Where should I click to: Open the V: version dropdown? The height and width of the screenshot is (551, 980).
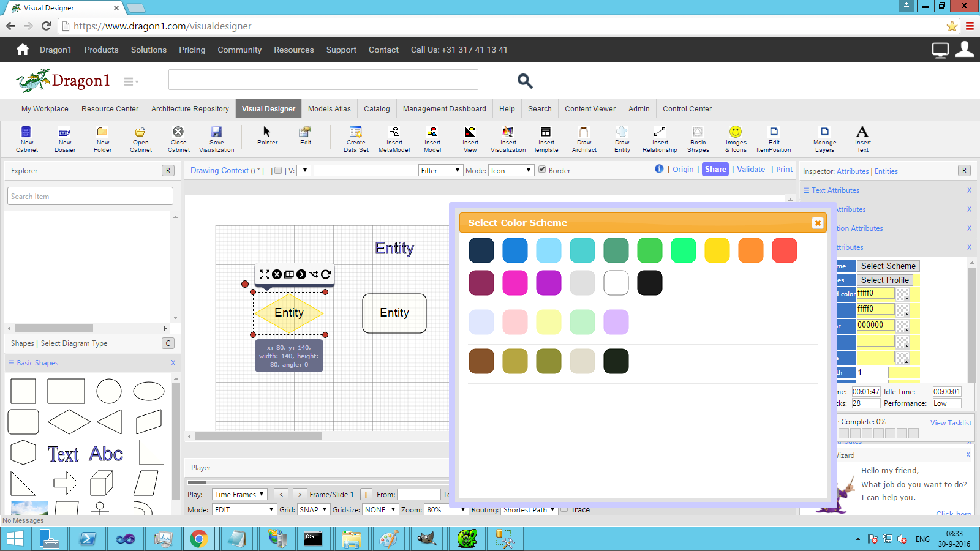(304, 170)
